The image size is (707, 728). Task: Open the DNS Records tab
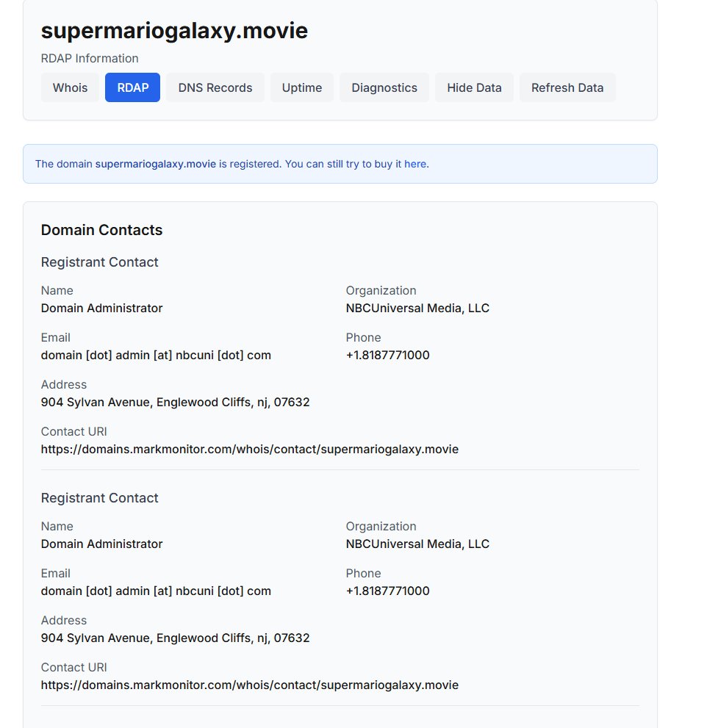215,87
